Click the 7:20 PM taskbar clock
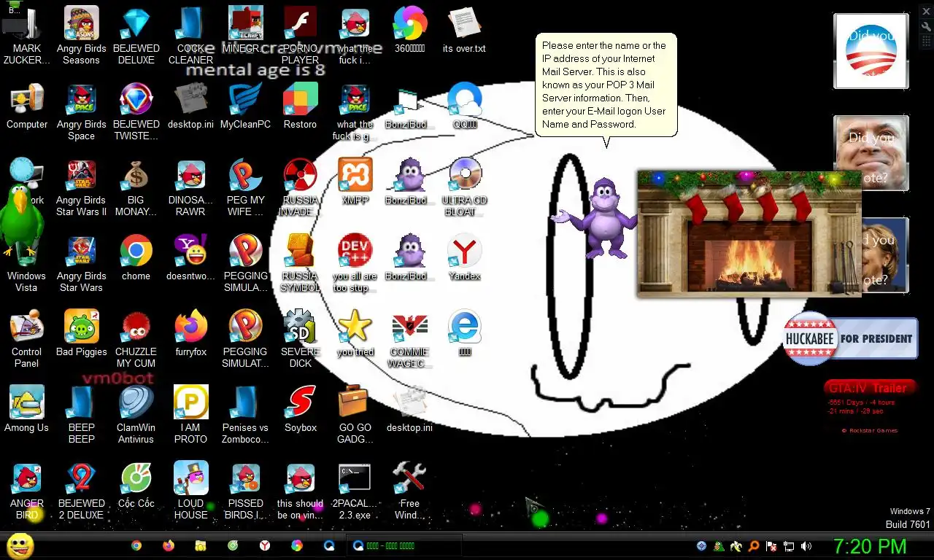The height and width of the screenshot is (560, 934). (870, 546)
